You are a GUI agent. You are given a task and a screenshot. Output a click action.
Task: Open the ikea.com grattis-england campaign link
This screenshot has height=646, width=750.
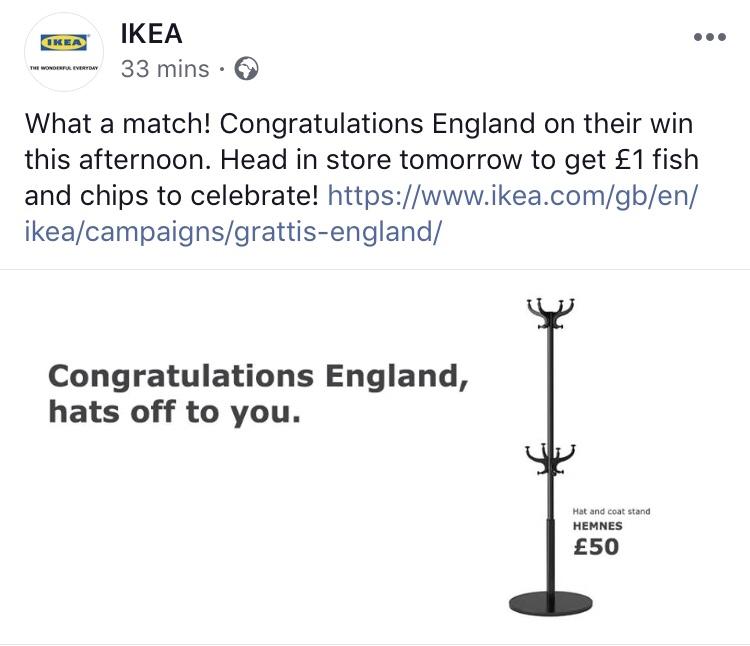(x=361, y=214)
